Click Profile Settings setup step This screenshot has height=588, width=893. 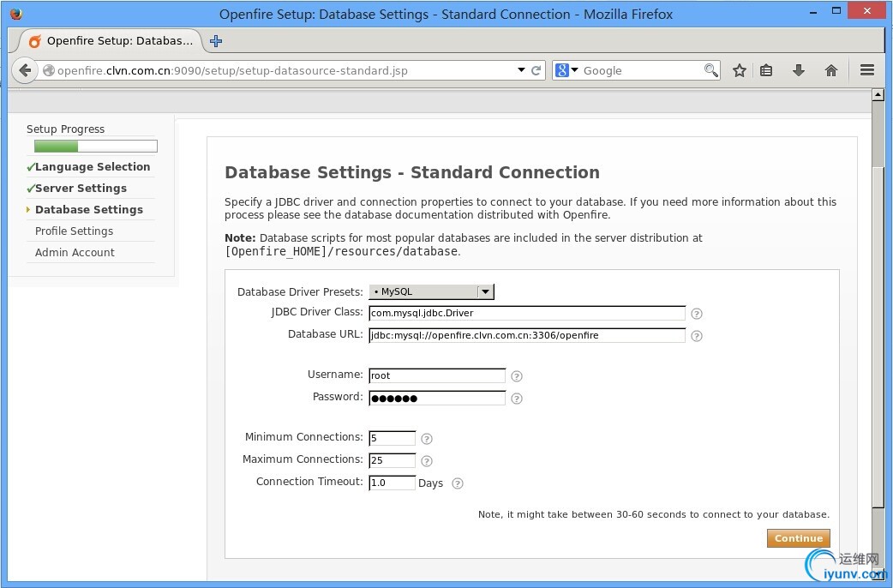[x=74, y=231]
